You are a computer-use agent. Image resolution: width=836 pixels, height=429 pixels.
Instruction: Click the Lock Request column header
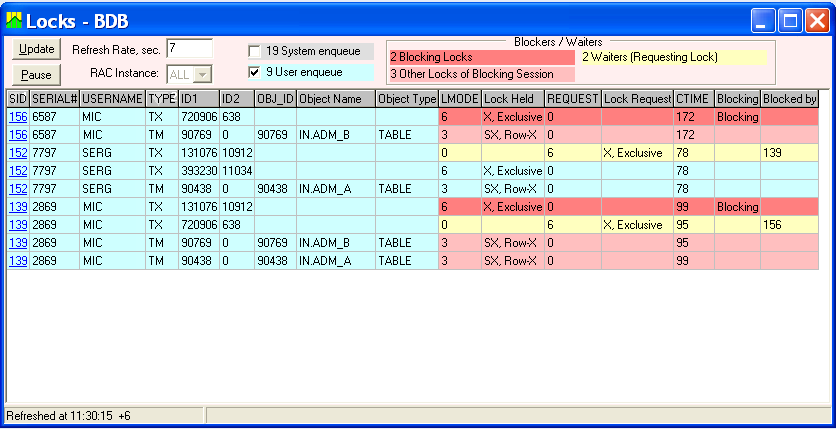pyautogui.click(x=637, y=99)
